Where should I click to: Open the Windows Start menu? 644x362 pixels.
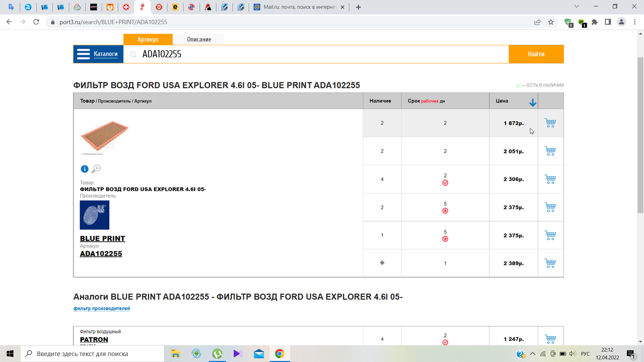pos(10,353)
